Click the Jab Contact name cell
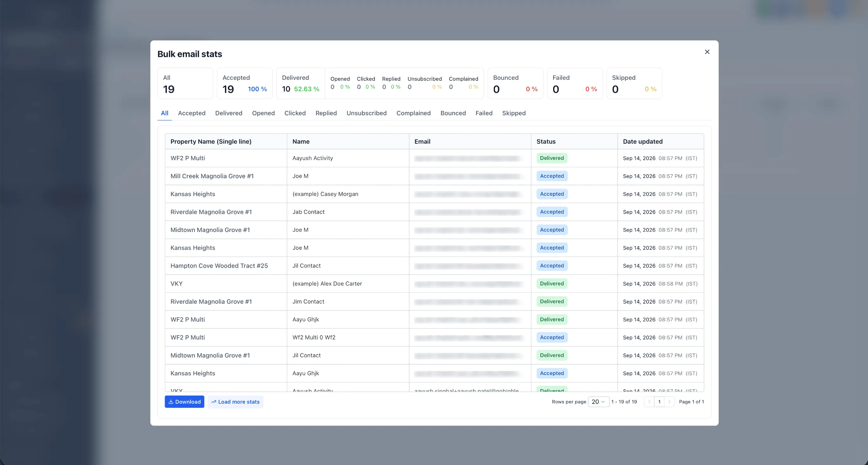The image size is (868, 465). pos(348,212)
